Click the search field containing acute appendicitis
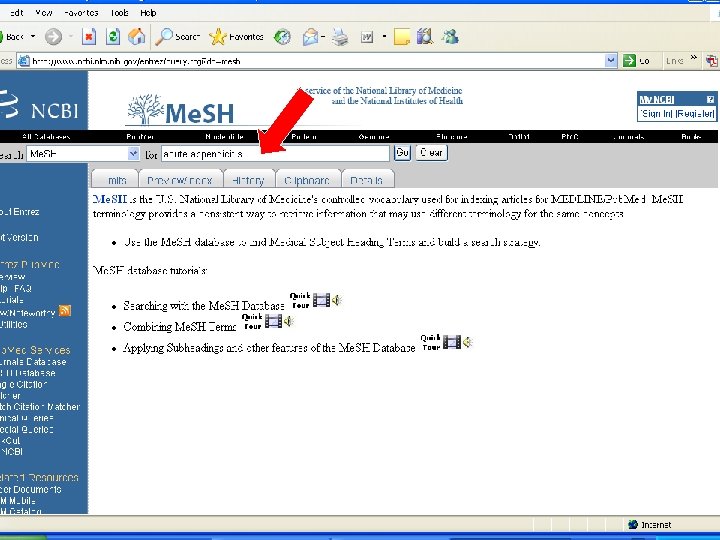 [276, 154]
